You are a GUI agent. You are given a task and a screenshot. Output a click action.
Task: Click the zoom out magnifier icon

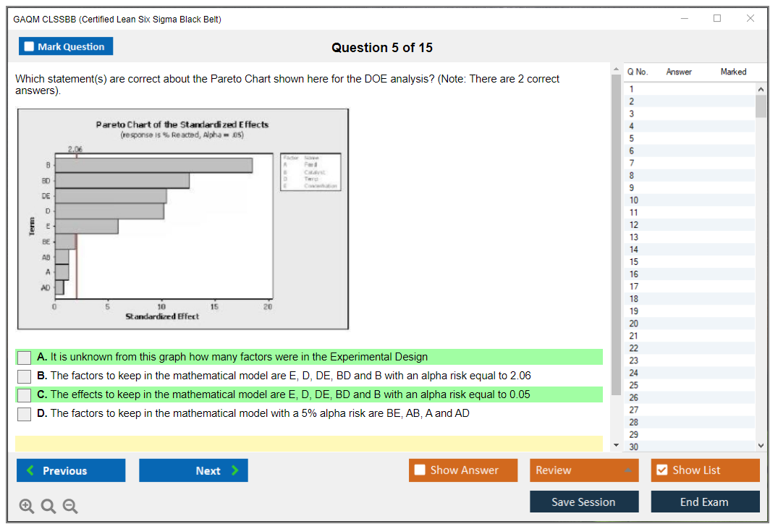point(70,506)
